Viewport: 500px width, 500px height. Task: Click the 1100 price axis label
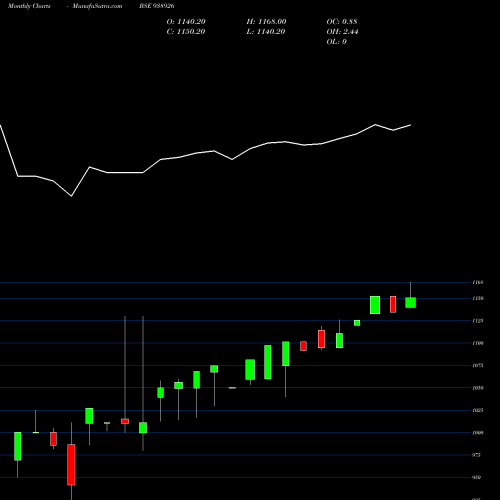click(478, 343)
